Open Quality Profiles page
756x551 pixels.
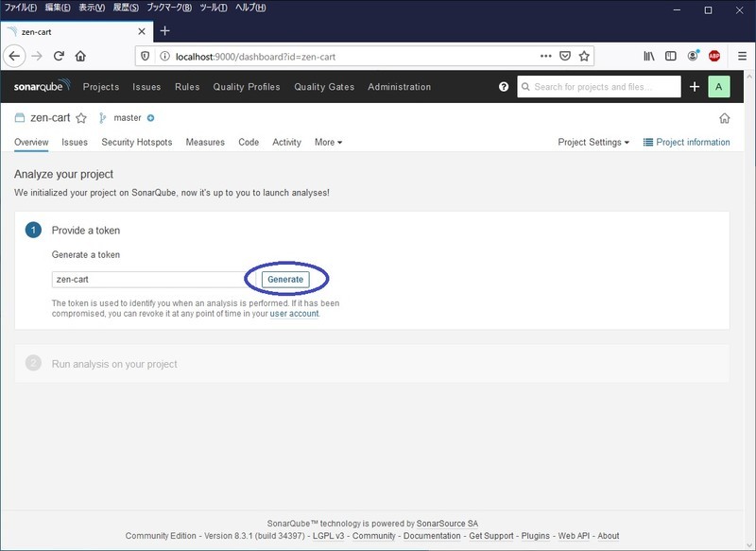(x=247, y=87)
